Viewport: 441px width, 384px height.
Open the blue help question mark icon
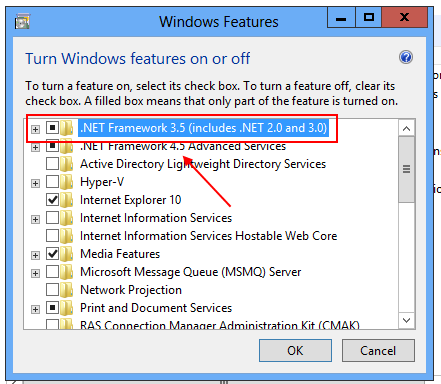406,57
